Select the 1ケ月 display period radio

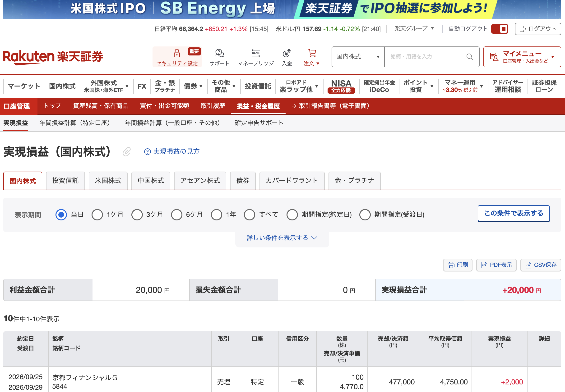point(97,215)
